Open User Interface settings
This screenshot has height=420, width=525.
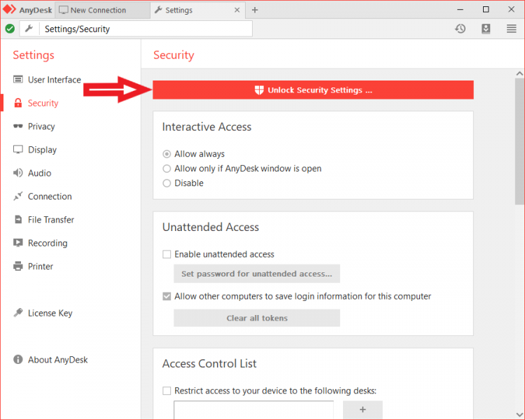[54, 80]
